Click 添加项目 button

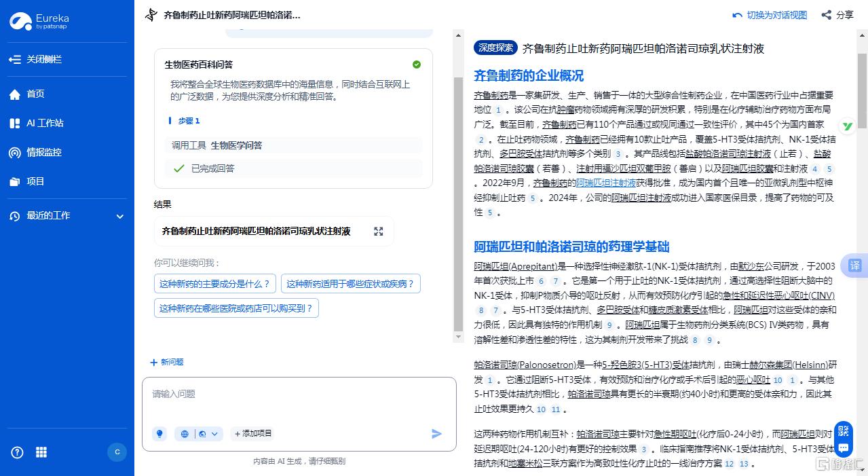252,433
